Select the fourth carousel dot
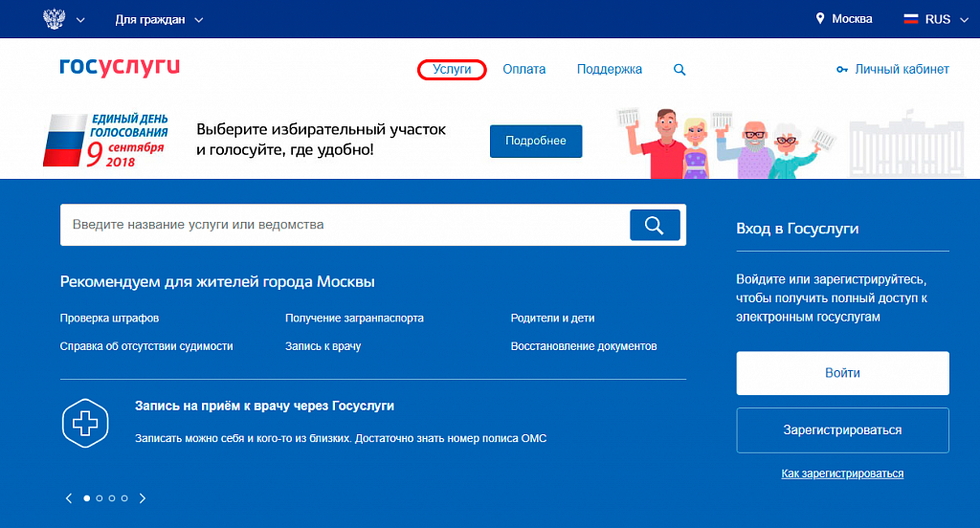The width and height of the screenshot is (980, 528). coord(124,498)
